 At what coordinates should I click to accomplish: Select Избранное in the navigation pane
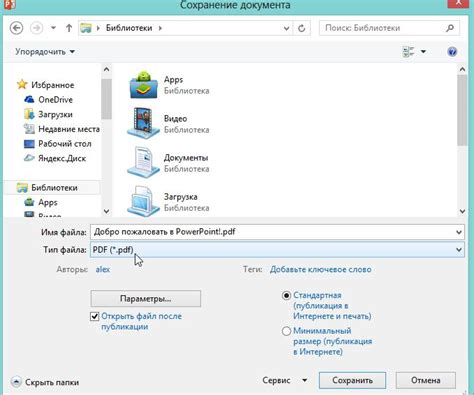(x=53, y=85)
